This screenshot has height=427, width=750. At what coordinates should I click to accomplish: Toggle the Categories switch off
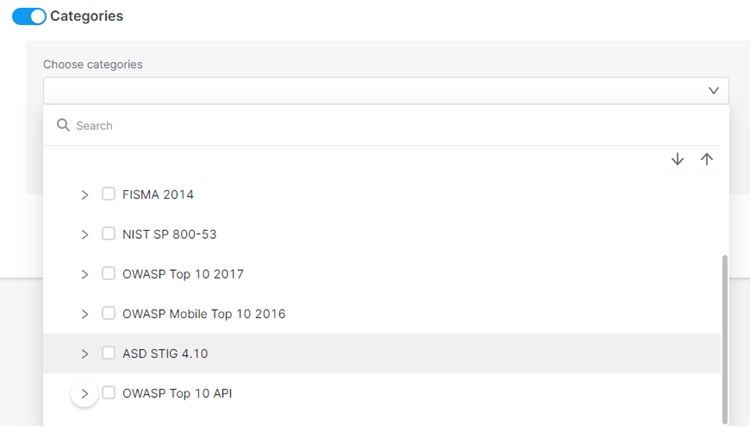[29, 16]
